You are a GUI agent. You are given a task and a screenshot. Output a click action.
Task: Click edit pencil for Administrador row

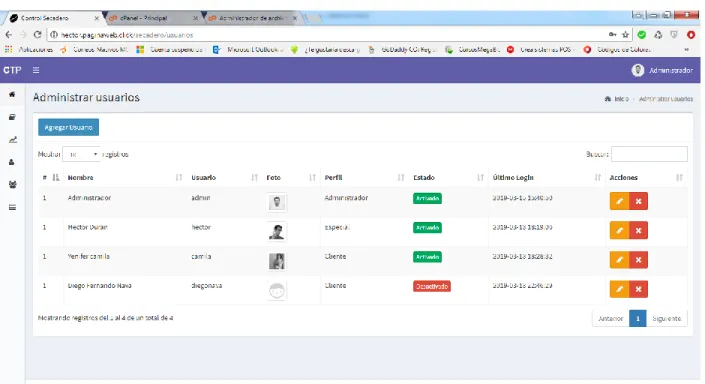[x=619, y=201]
